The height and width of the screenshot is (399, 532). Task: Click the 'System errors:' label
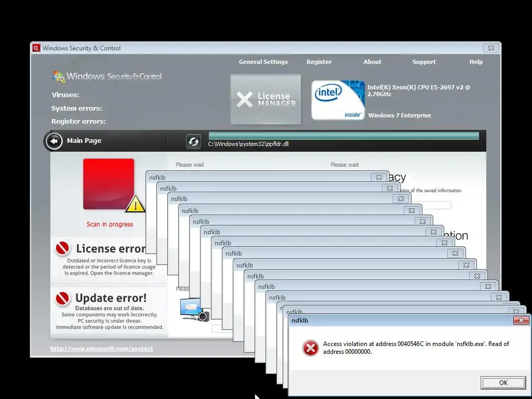77,109
